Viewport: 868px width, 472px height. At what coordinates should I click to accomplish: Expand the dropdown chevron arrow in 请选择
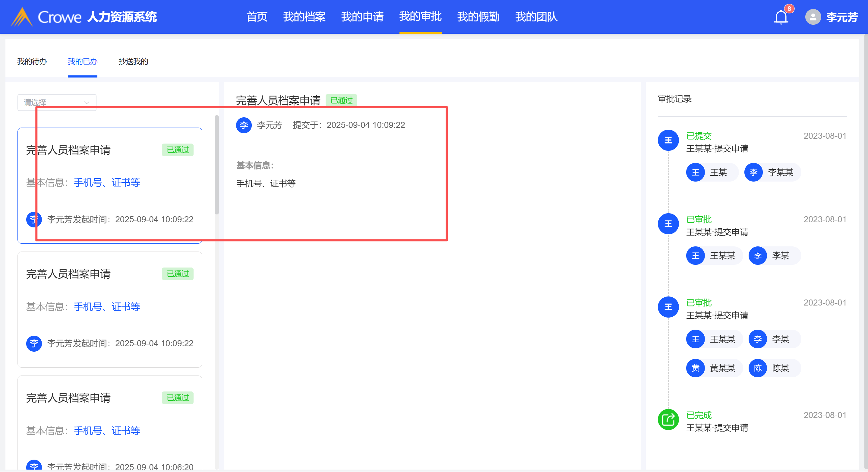[87, 103]
